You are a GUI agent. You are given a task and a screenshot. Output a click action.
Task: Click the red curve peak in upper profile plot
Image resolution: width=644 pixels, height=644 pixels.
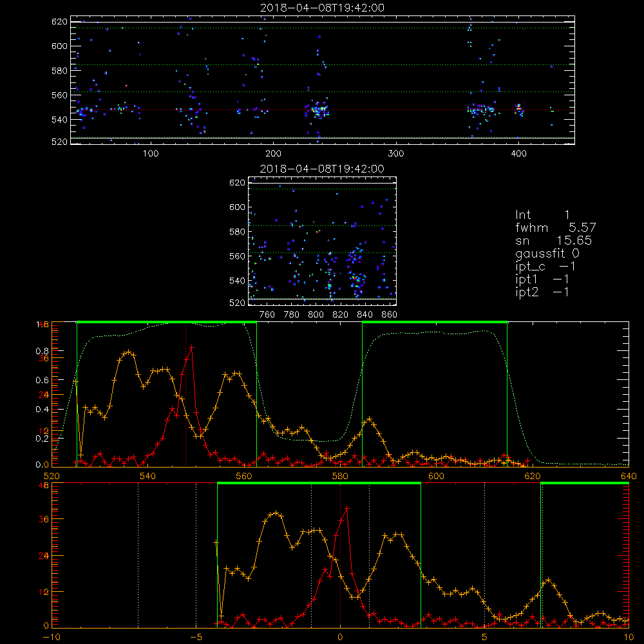tap(191, 348)
